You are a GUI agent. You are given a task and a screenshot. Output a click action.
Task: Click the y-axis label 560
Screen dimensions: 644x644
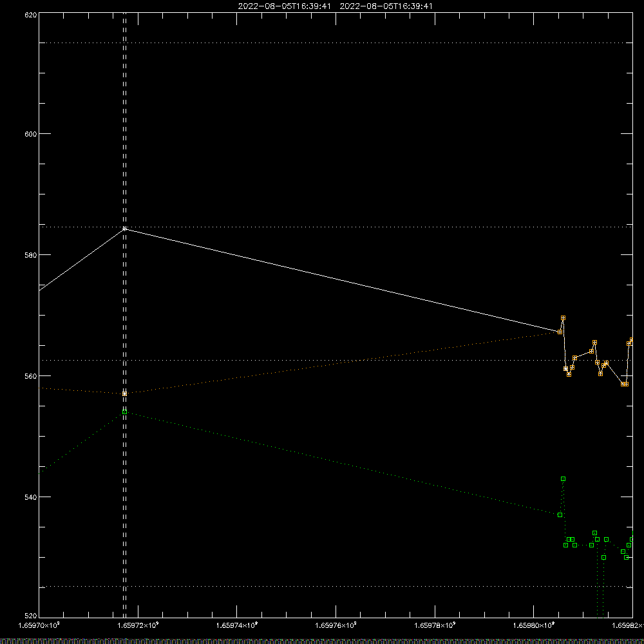click(31, 376)
